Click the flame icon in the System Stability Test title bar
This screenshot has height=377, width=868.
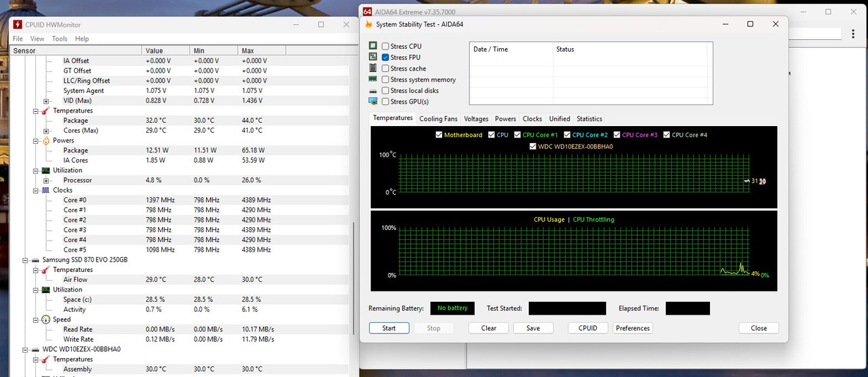tap(369, 24)
